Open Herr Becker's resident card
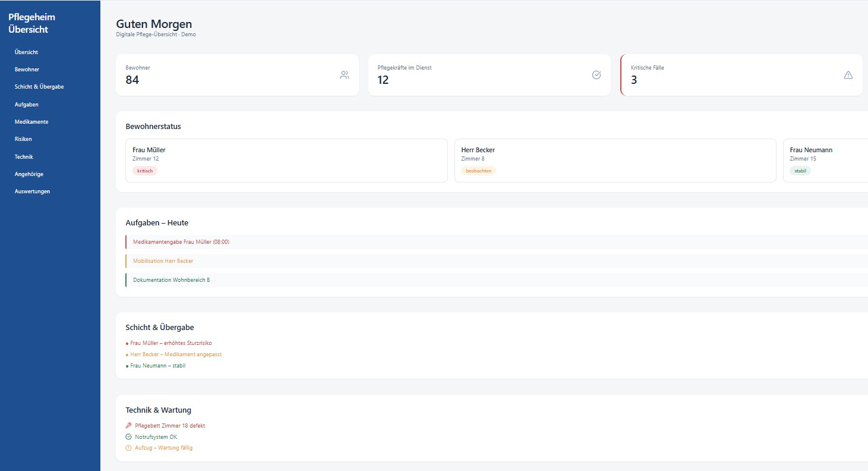This screenshot has width=868, height=471. click(x=615, y=160)
